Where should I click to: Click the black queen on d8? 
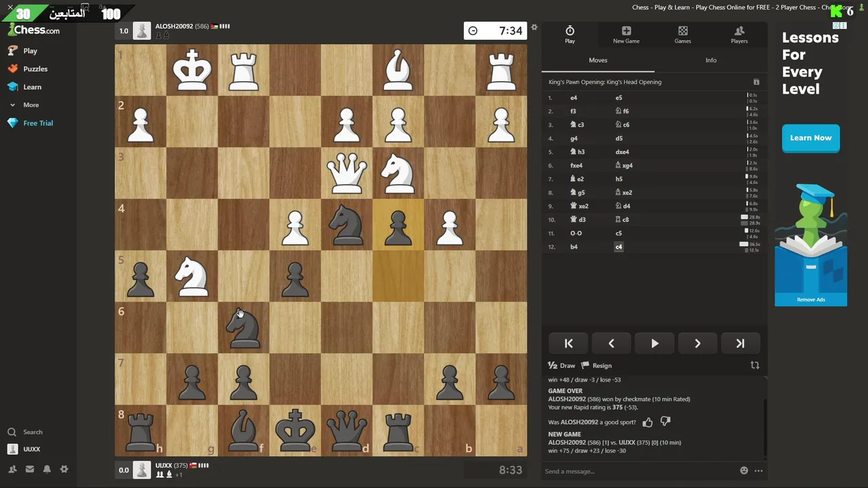click(347, 430)
